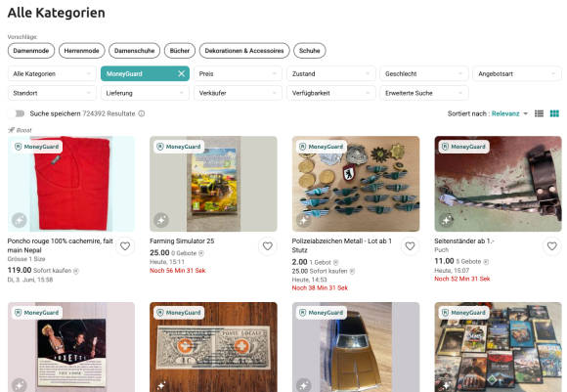
Task: Switch to grid view layout icon
Action: [x=554, y=113]
